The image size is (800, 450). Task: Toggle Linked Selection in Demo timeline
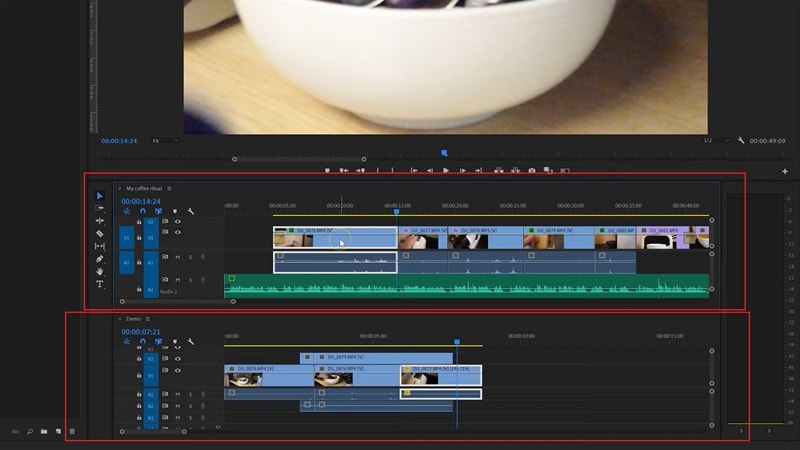pos(159,341)
